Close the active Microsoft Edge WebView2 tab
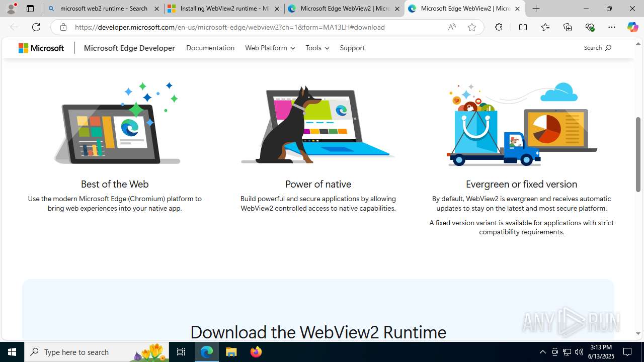This screenshot has width=644, height=362. pyautogui.click(x=517, y=9)
